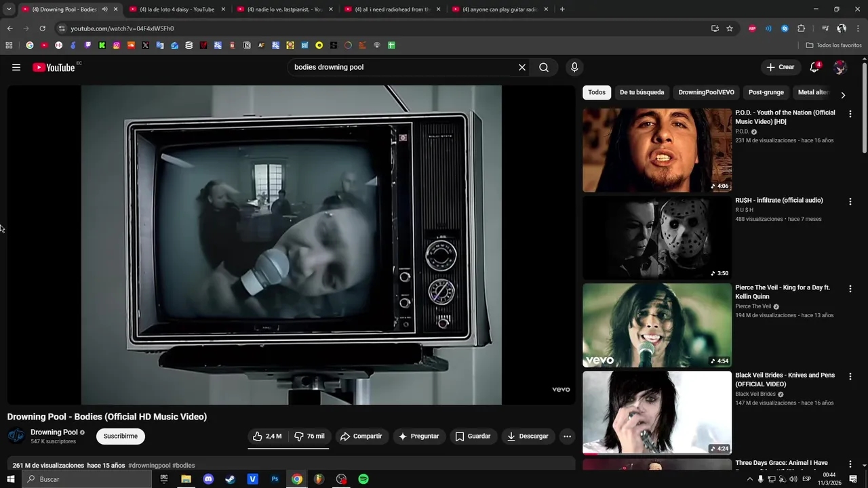Open the Instagram bookmark
This screenshot has width=868, height=488.
[x=117, y=45]
